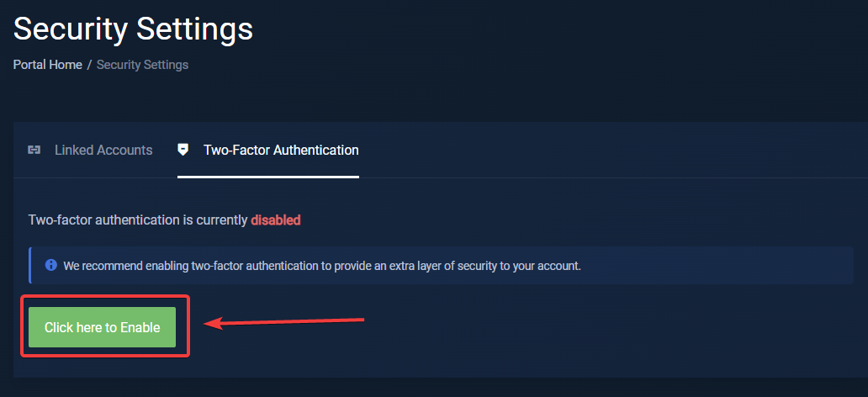The image size is (868, 397).
Task: Click the Security Settings breadcrumb entry
Action: (x=142, y=65)
